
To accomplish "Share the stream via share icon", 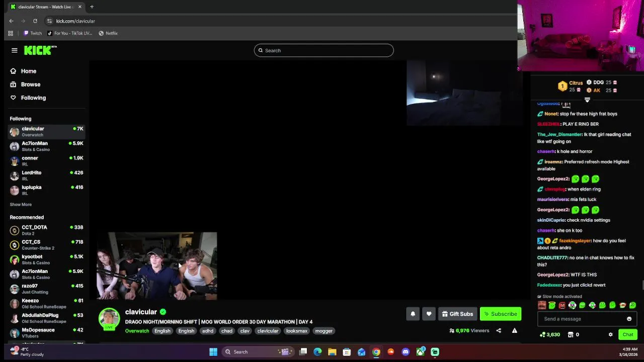I will [499, 331].
